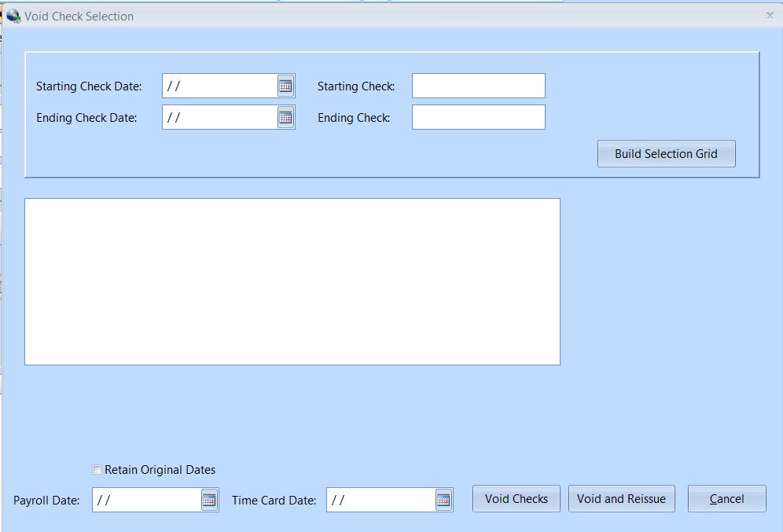Click the Build Selection Grid button

pos(666,154)
